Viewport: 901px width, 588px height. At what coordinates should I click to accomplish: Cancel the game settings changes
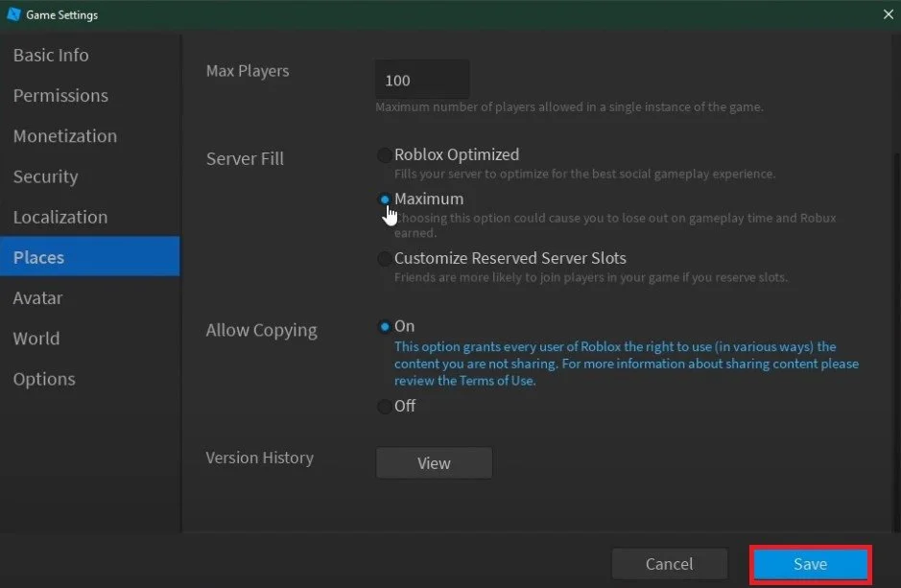670,564
